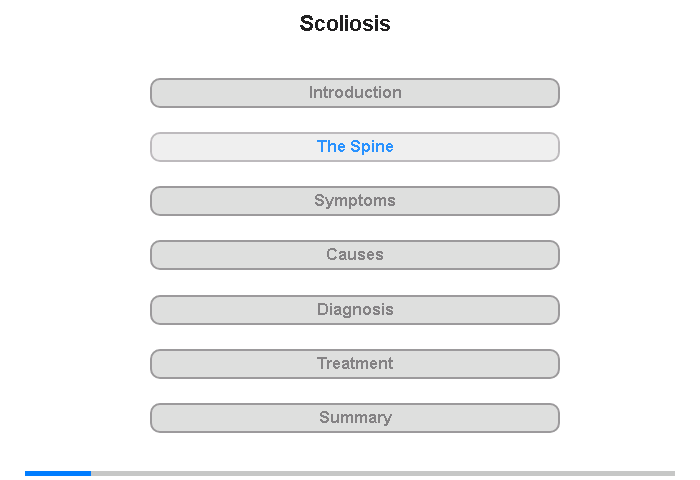This screenshot has height=480, width=700.
Task: Pick Symptoms from the section list
Action: [x=355, y=201]
